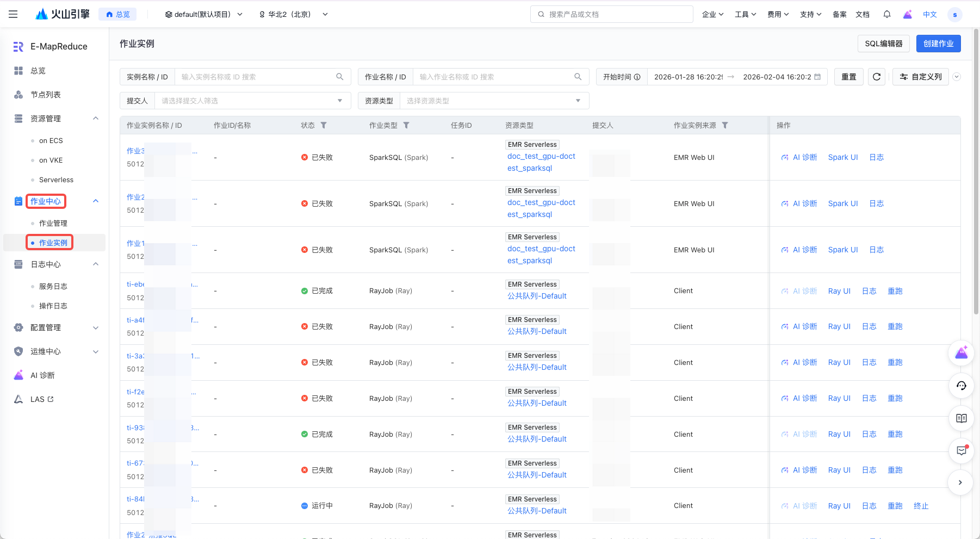The image size is (980, 539).
Task: Click the hamburger menu icon at top left
Action: 13,14
